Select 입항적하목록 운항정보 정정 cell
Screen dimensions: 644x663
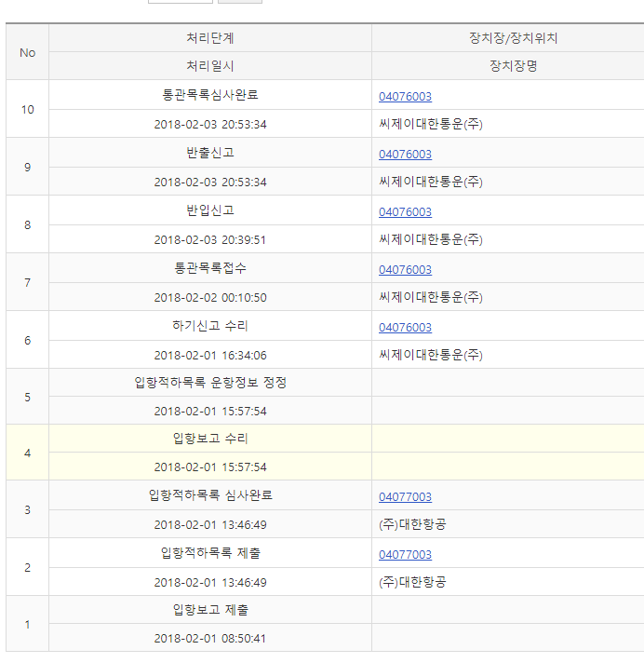(x=210, y=383)
